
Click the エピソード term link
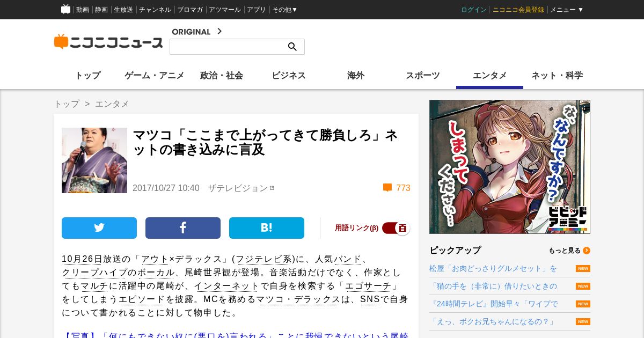(142, 299)
